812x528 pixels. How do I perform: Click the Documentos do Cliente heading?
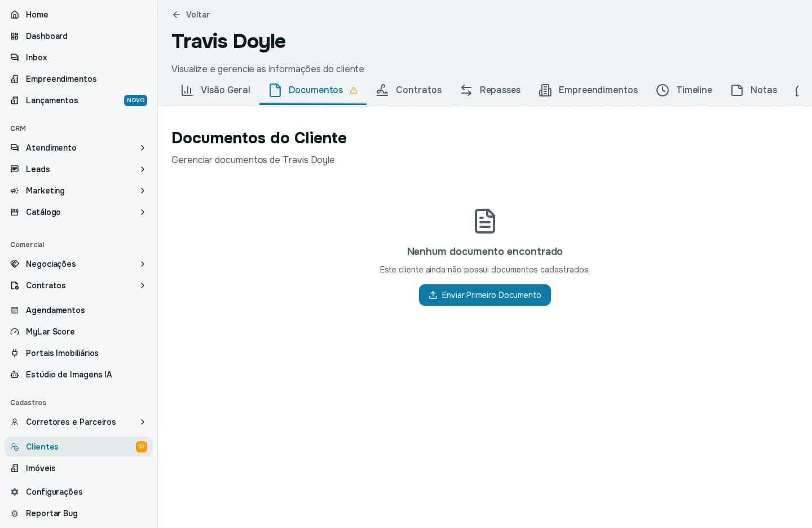259,138
